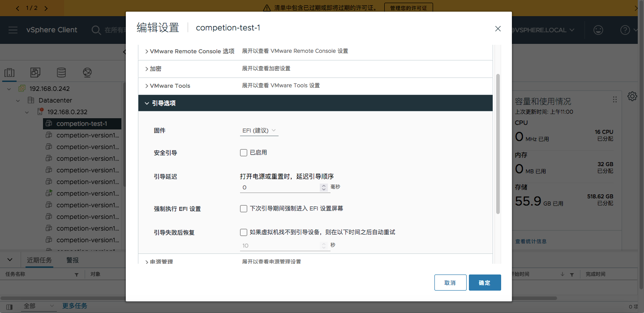Click the smiley feedback icon
This screenshot has height=313, width=644.
(x=598, y=30)
